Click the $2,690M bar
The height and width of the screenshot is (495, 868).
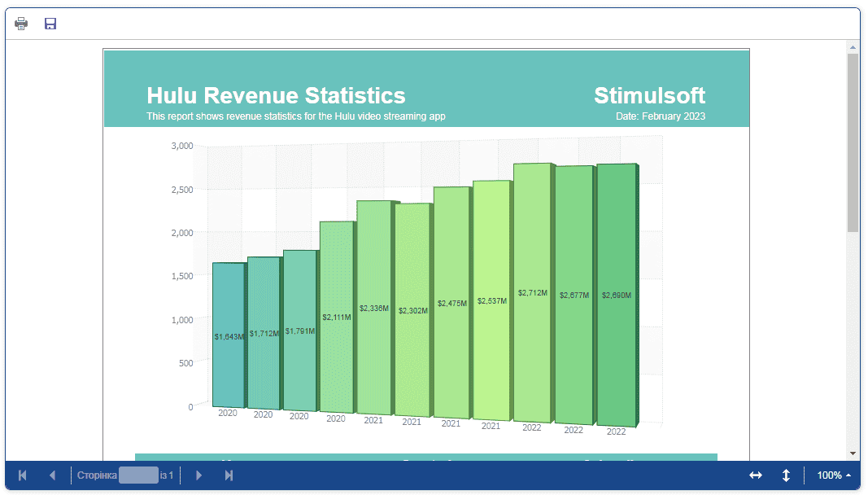pos(617,295)
